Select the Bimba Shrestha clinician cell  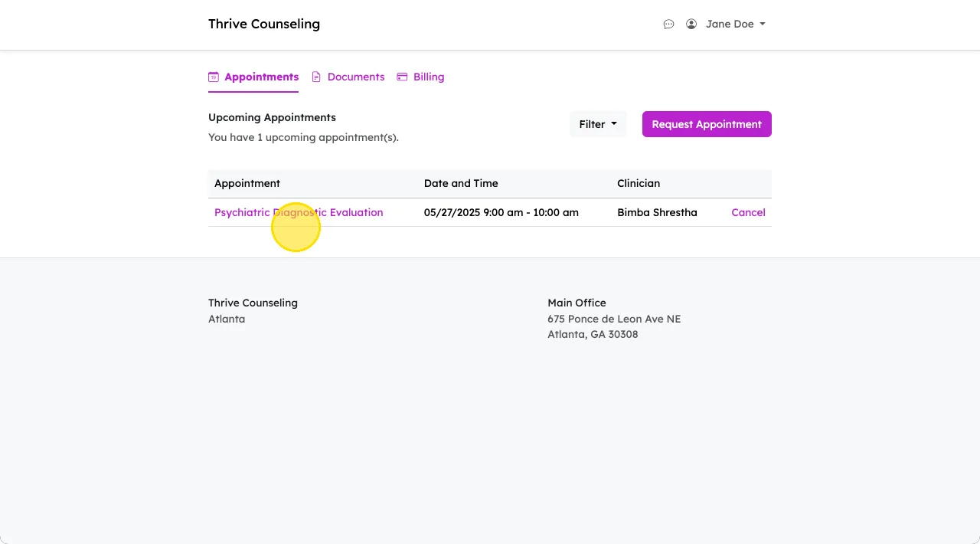click(x=657, y=212)
